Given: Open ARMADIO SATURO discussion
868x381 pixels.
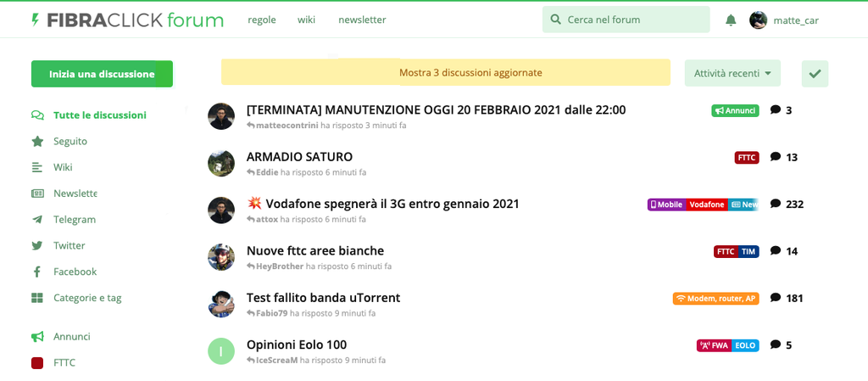Looking at the screenshot, I should click(x=299, y=157).
